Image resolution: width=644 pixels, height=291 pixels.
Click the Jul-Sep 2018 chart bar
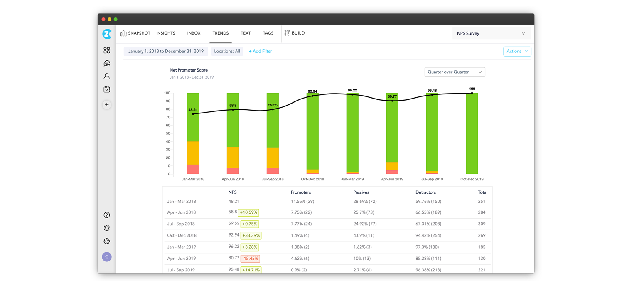click(273, 133)
